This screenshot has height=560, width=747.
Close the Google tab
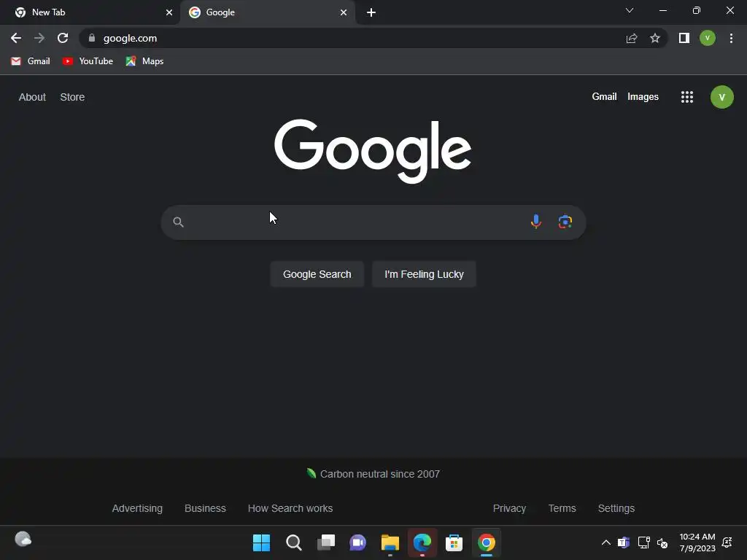click(x=344, y=12)
